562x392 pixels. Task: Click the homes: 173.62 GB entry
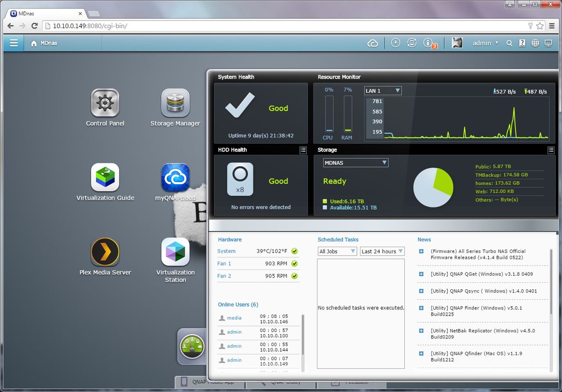(x=497, y=183)
